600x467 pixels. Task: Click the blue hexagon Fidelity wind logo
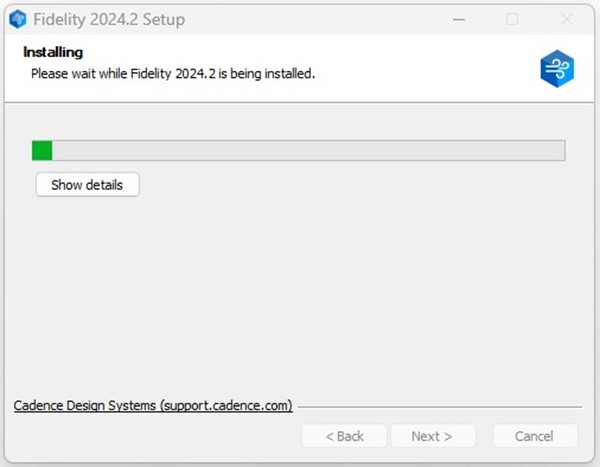point(557,69)
